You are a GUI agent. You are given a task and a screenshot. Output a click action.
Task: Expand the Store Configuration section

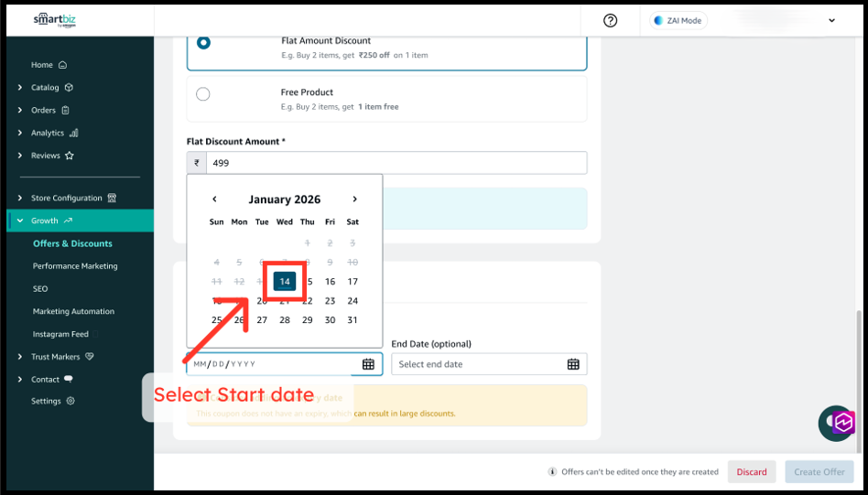(x=66, y=198)
